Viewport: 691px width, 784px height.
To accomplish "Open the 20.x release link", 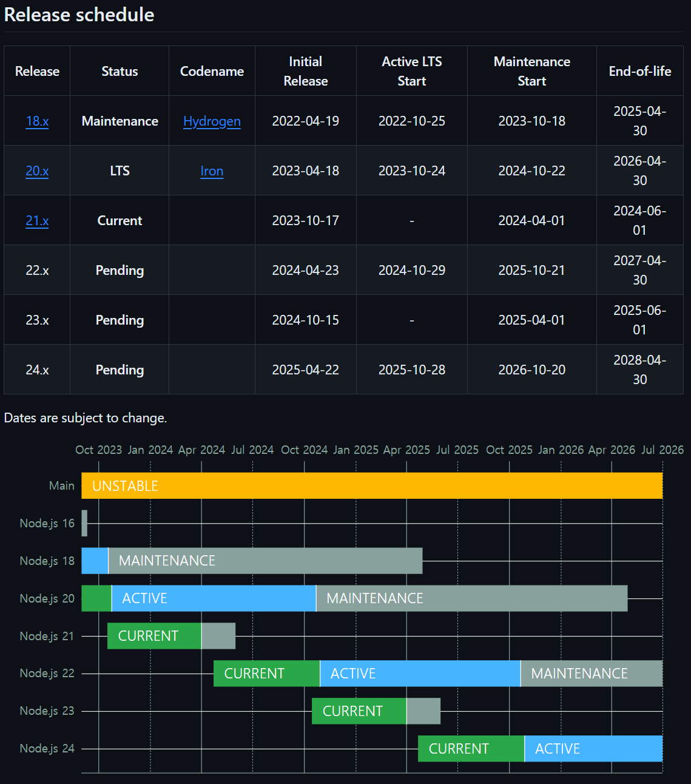I will tap(37, 171).
